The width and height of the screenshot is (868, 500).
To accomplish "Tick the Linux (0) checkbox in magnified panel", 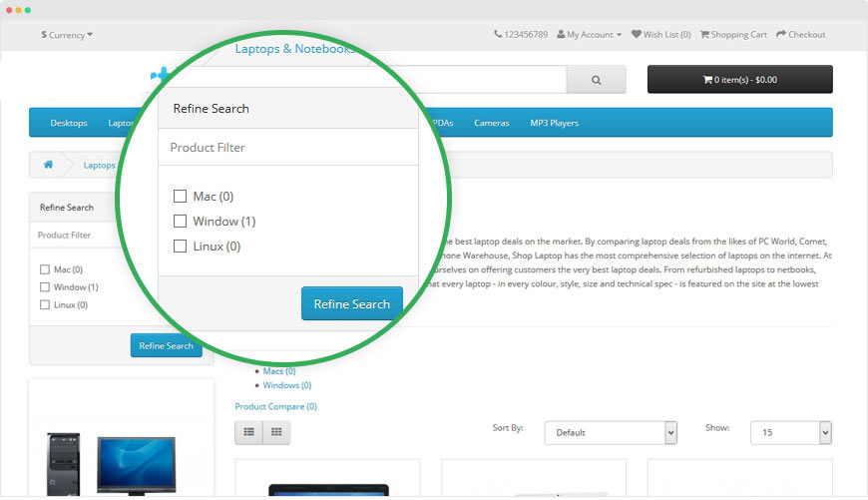I will pyautogui.click(x=181, y=247).
